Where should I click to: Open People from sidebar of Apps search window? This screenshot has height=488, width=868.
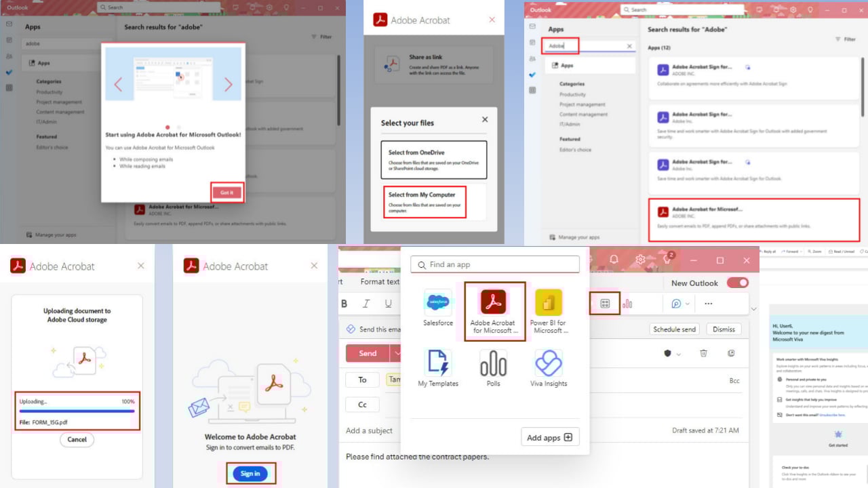532,58
